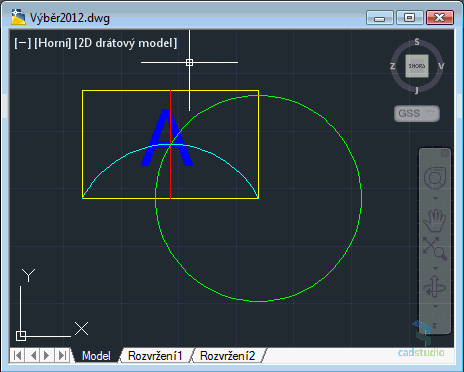
Task: Click the J compass direction on ViewCube
Action: pyautogui.click(x=417, y=91)
